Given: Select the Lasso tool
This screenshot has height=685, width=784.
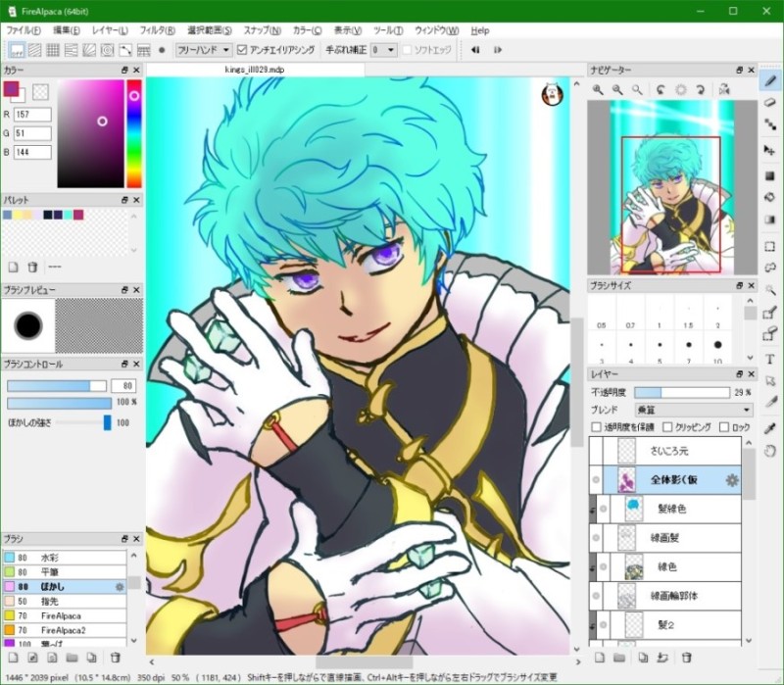Looking at the screenshot, I should coord(770,268).
